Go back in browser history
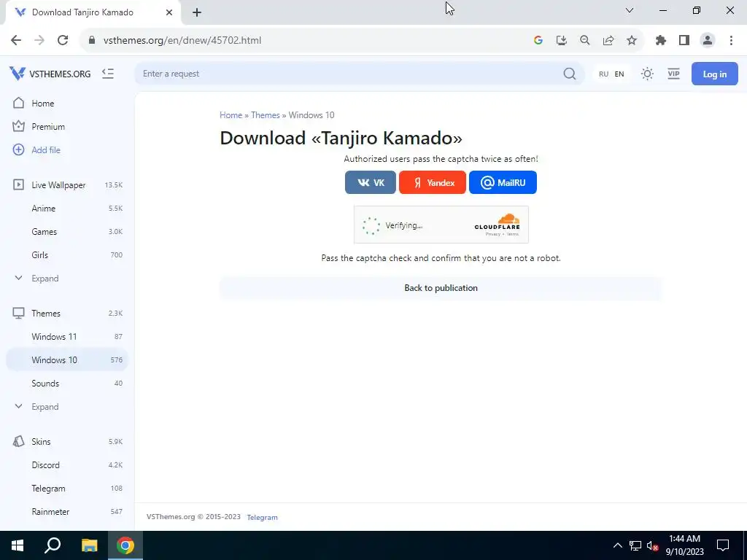Screen dimensions: 747x560 tap(16, 41)
